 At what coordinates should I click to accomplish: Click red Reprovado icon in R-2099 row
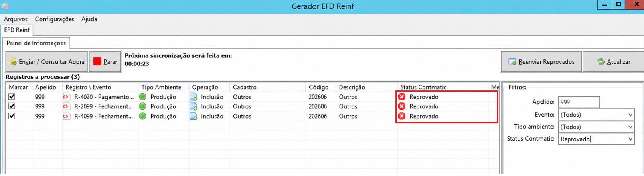click(x=401, y=106)
